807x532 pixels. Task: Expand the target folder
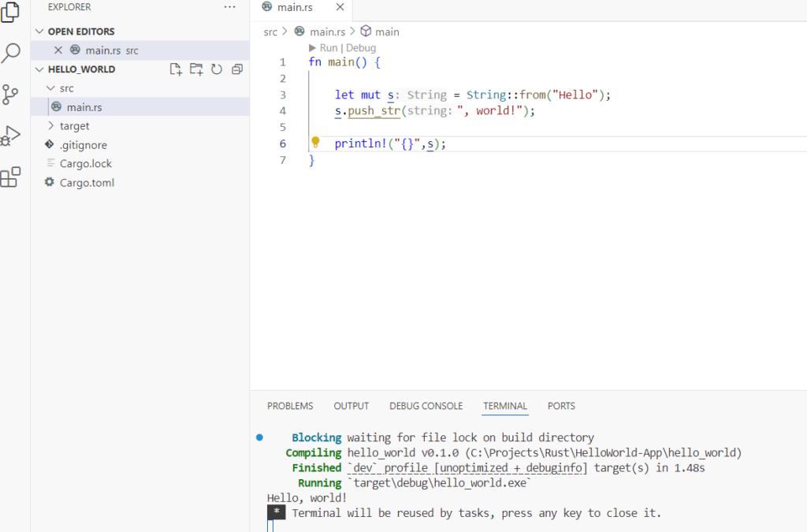click(50, 125)
